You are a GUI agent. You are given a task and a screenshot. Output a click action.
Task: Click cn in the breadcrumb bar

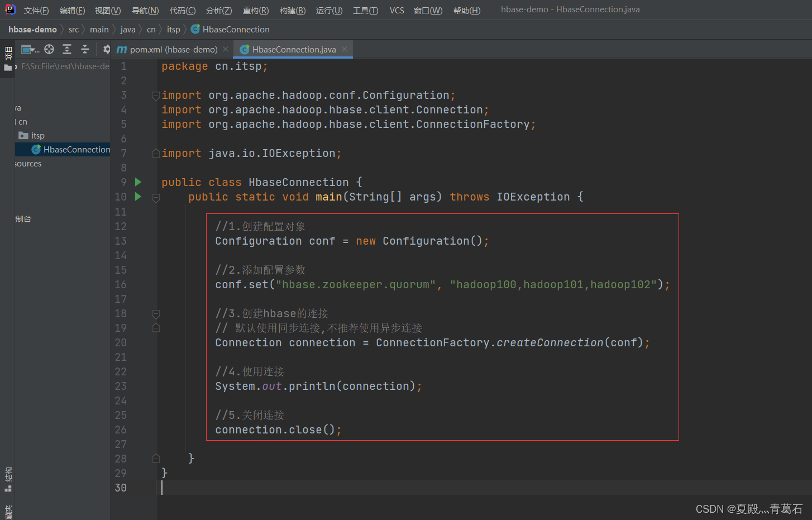click(151, 30)
